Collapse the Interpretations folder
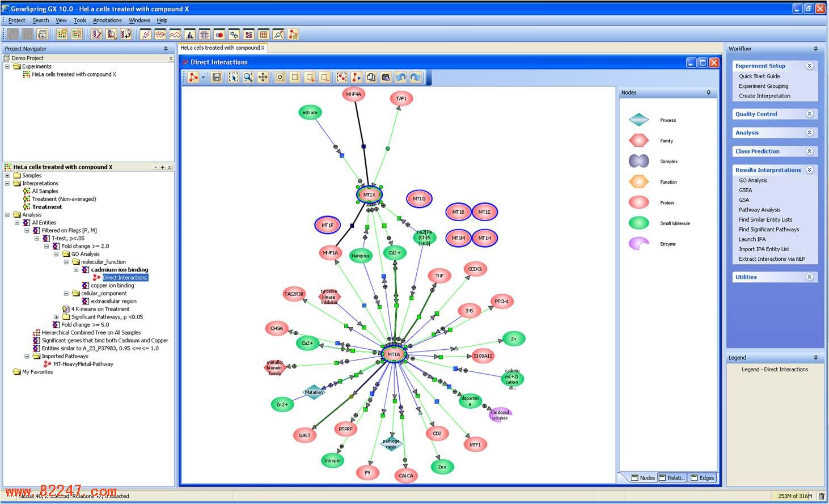 tap(7, 184)
